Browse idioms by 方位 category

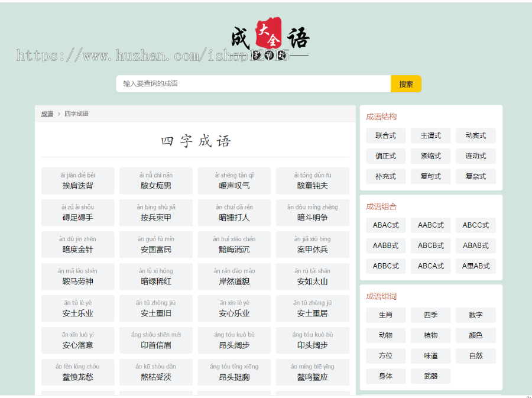(x=386, y=356)
